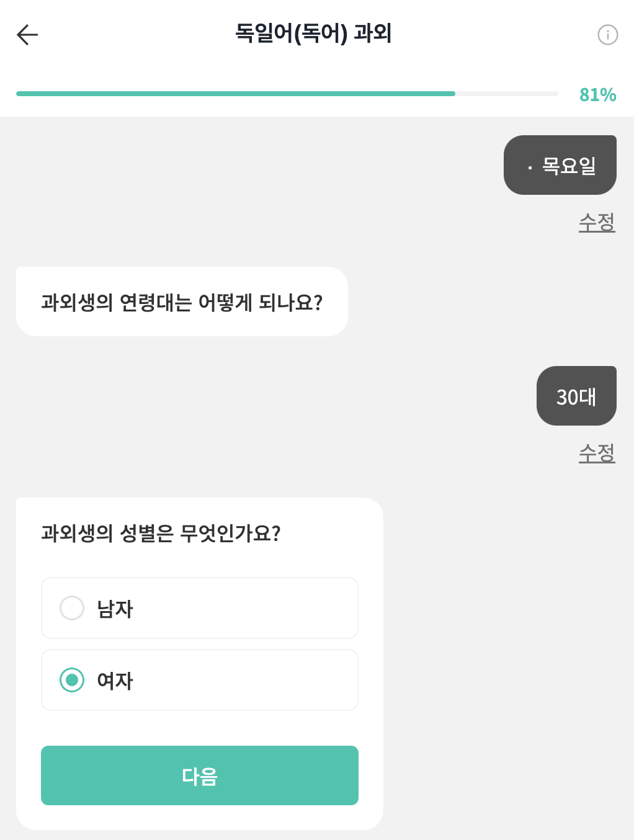634x840 pixels.
Task: Open the info icon at top right
Action: tap(607, 35)
